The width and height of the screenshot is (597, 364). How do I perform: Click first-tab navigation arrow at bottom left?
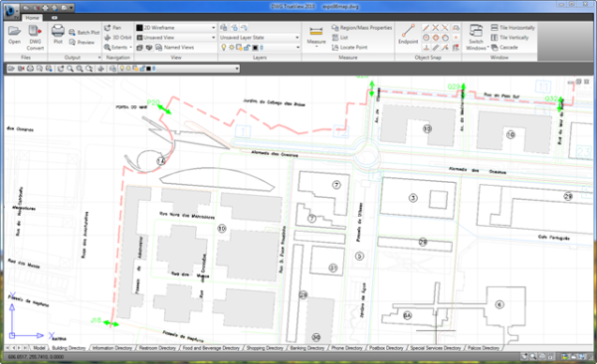(8, 348)
